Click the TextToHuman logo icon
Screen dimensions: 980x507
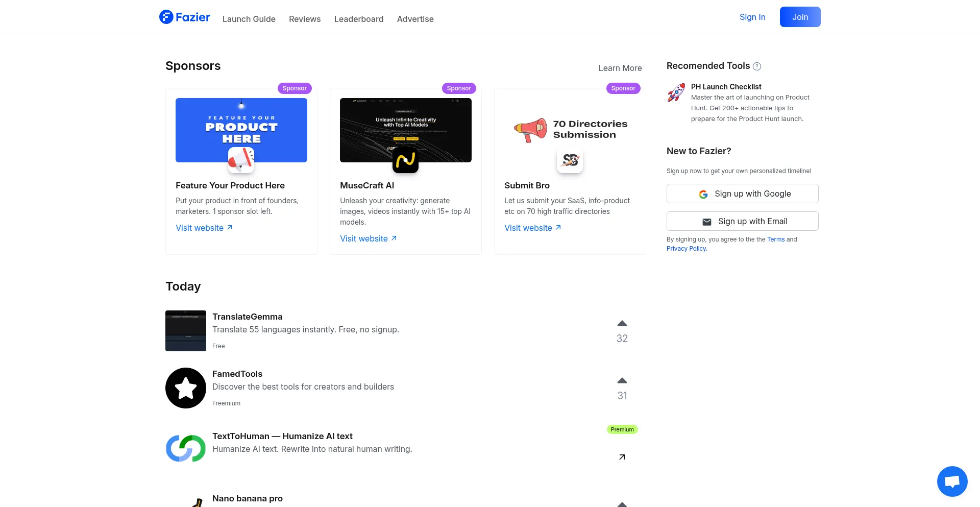click(186, 448)
